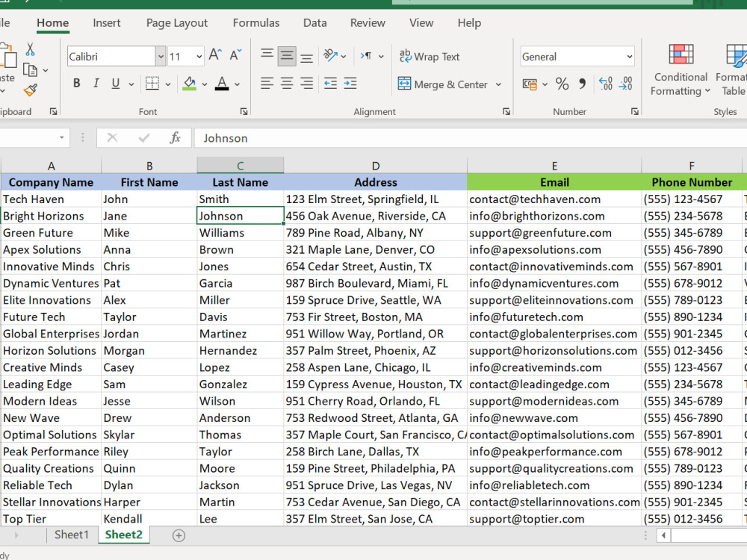This screenshot has width=747, height=560.
Task: Expand the borders dropdown arrow
Action: coord(167,85)
